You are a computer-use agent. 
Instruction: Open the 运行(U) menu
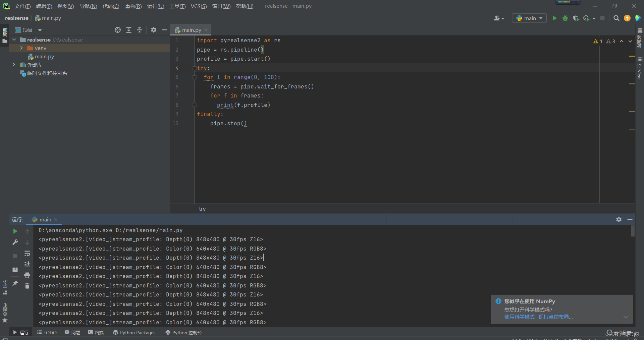[x=156, y=6]
